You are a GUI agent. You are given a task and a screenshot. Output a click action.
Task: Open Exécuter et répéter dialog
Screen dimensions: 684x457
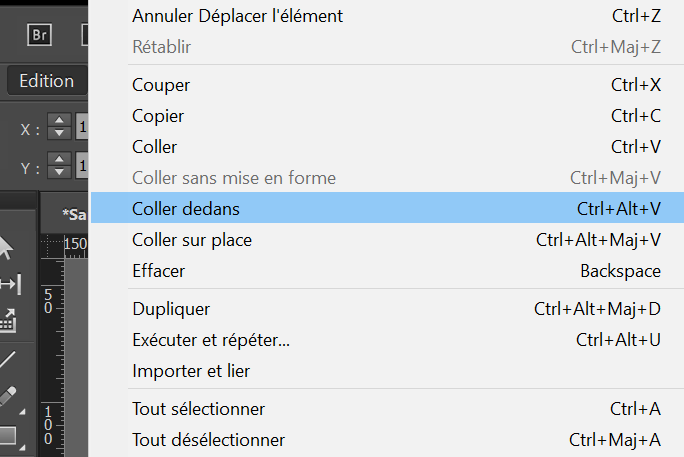[x=211, y=340]
